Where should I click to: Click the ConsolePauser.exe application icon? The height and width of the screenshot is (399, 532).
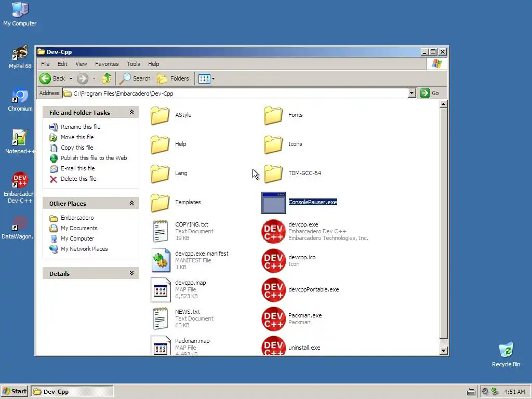pyautogui.click(x=273, y=203)
